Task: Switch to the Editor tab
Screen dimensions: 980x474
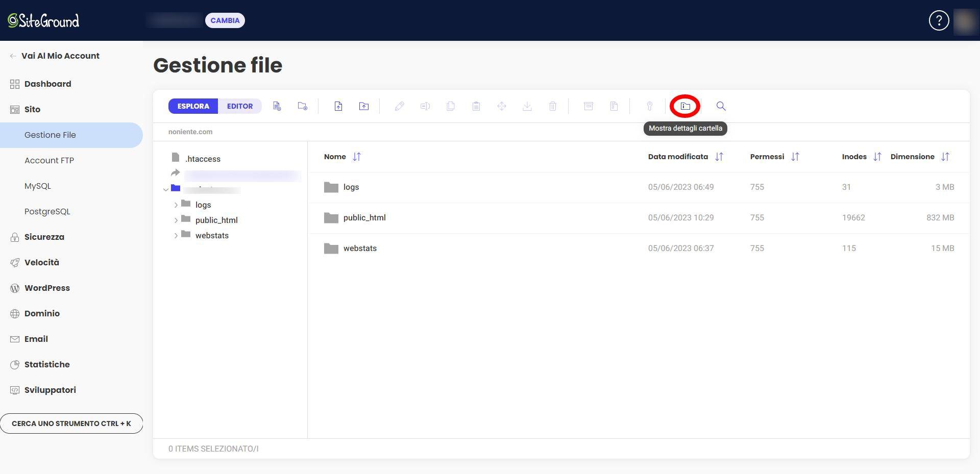Action: point(239,106)
